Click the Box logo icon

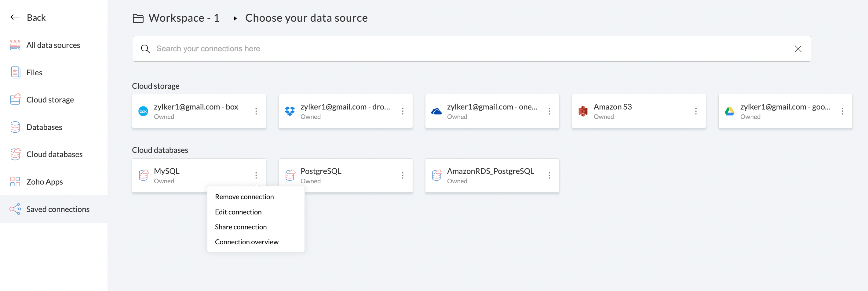(x=143, y=111)
